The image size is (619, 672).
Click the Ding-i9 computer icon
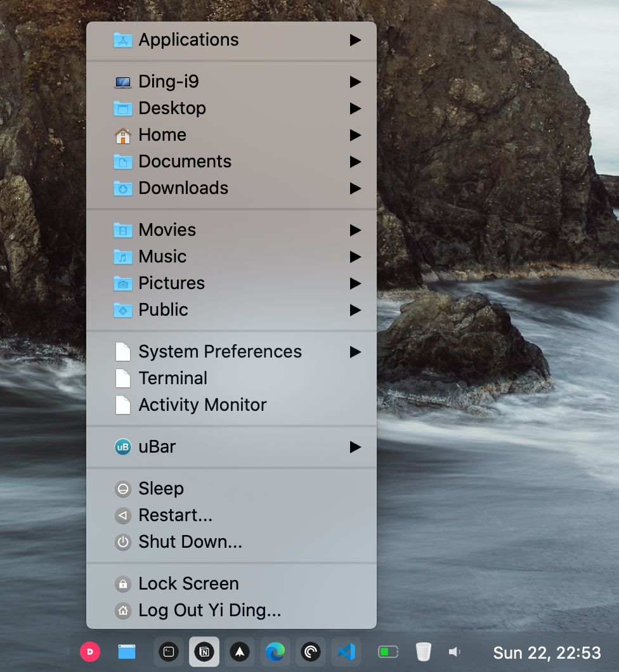[x=123, y=82]
